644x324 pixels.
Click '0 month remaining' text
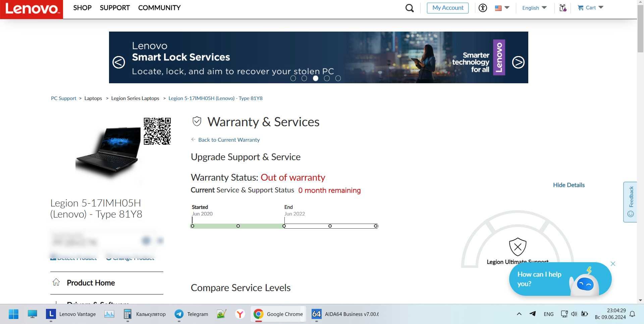(x=329, y=190)
